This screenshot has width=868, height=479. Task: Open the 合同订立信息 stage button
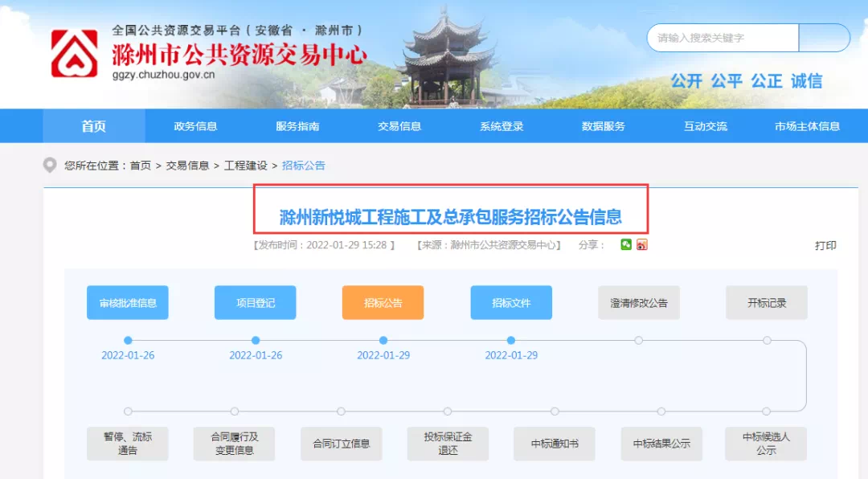[341, 444]
